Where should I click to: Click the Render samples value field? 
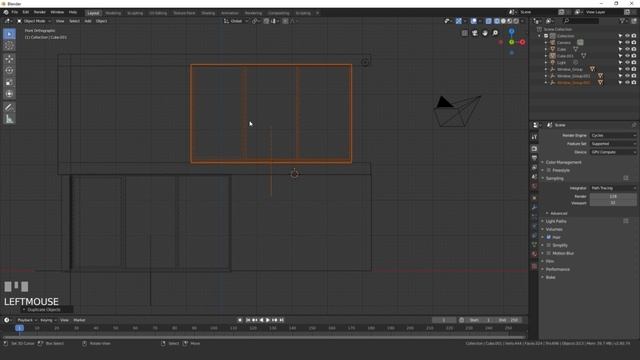point(613,196)
